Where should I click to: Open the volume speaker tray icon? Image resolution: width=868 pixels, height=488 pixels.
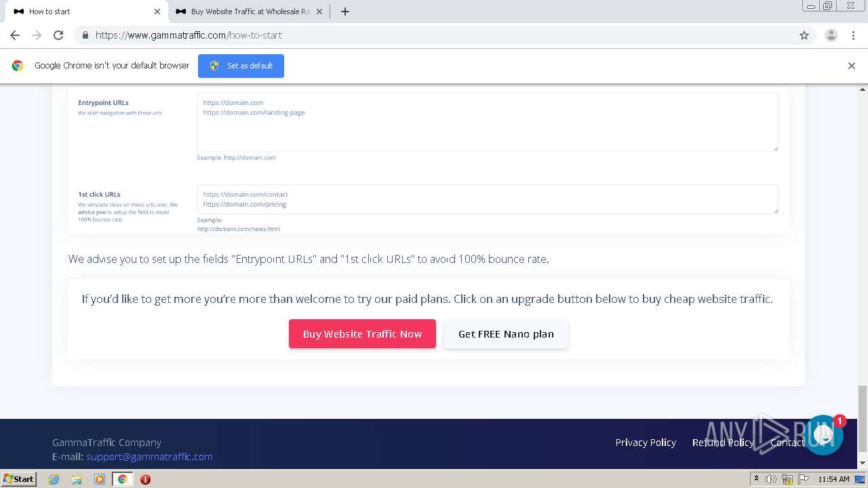[770, 479]
